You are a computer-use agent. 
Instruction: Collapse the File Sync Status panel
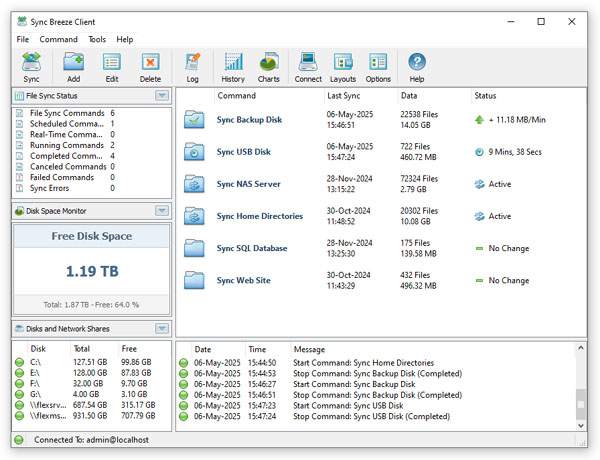point(162,95)
